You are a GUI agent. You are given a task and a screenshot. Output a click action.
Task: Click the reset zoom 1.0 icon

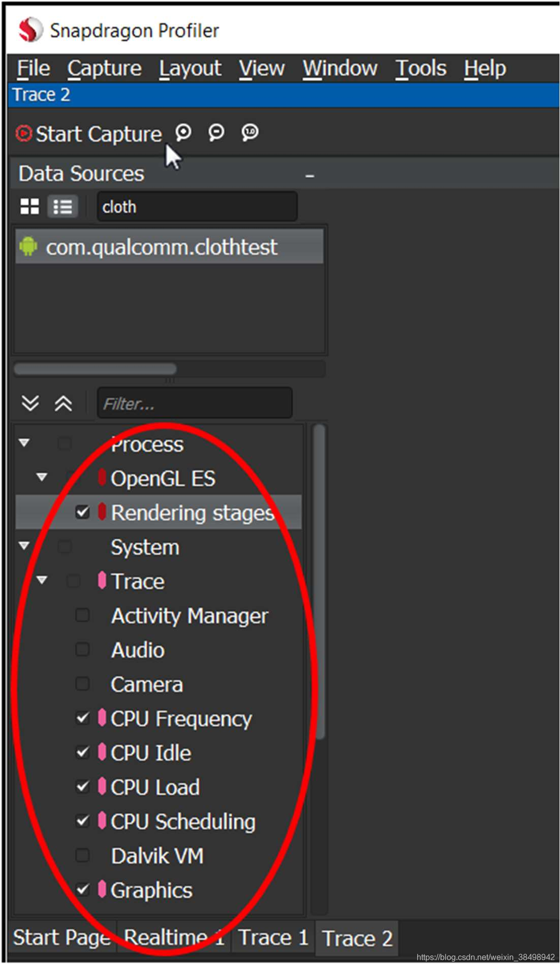250,133
